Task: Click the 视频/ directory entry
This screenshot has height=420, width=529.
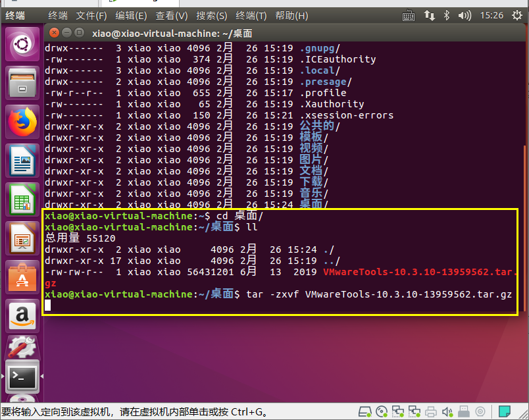Action: [314, 149]
